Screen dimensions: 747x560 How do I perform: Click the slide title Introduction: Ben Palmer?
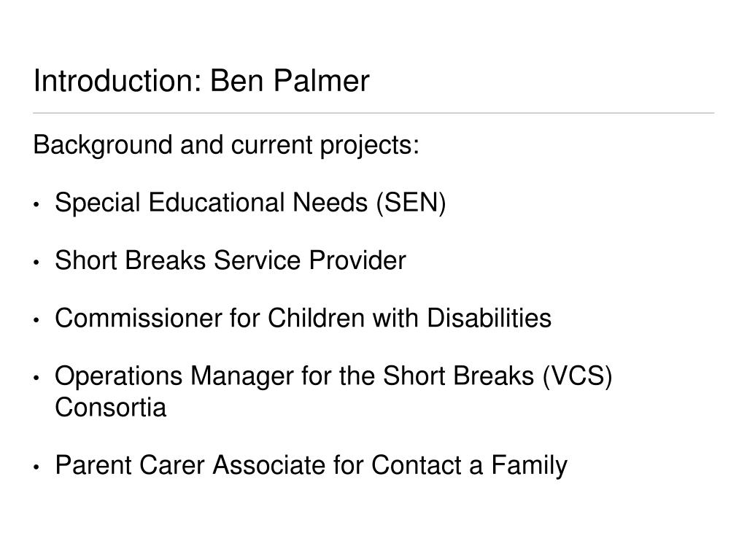point(201,80)
